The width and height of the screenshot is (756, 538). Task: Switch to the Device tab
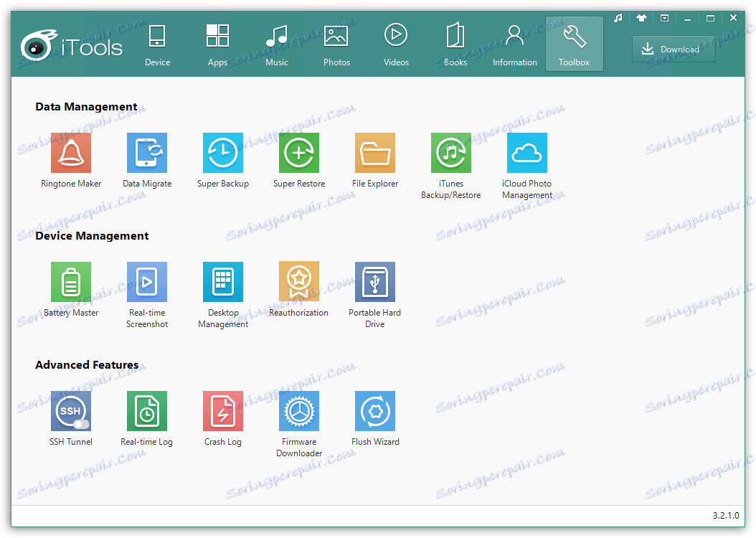click(157, 44)
